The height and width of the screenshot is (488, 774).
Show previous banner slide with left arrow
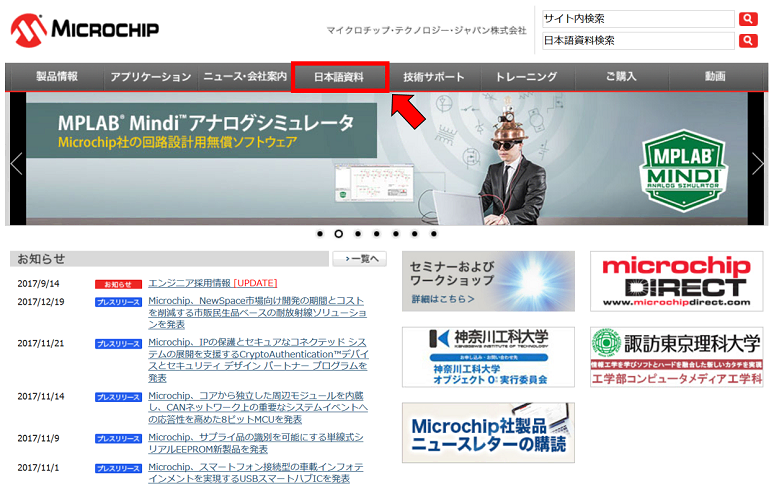tap(16, 164)
